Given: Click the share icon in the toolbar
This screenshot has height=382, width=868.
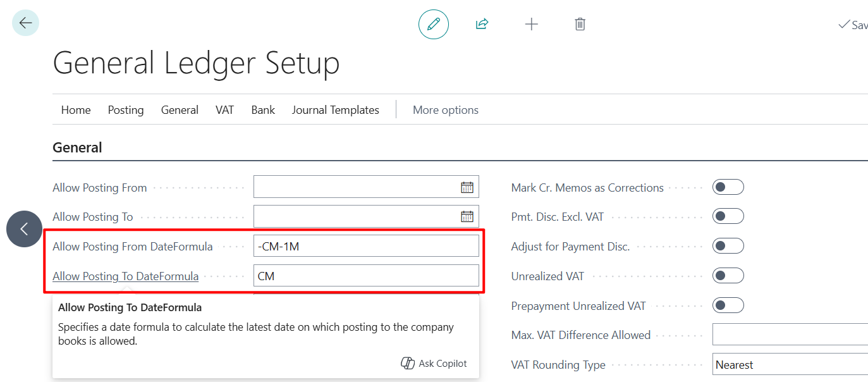Looking at the screenshot, I should point(482,23).
